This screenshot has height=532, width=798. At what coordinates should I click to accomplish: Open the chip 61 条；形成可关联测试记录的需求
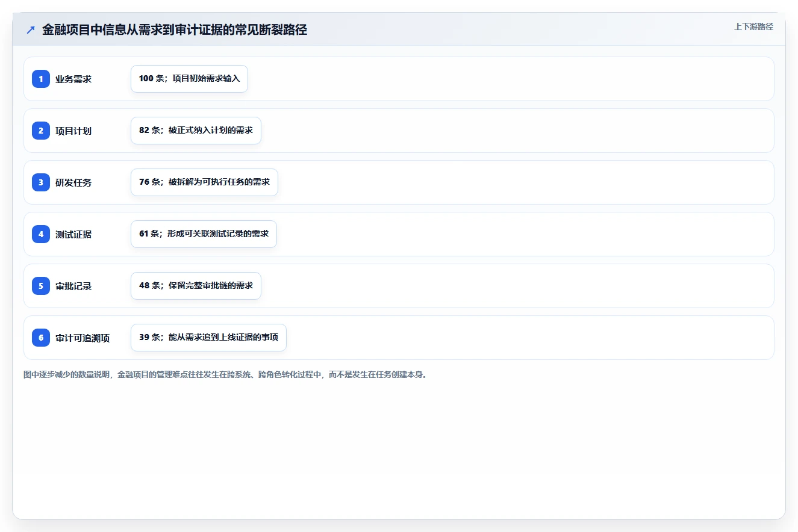tap(204, 234)
